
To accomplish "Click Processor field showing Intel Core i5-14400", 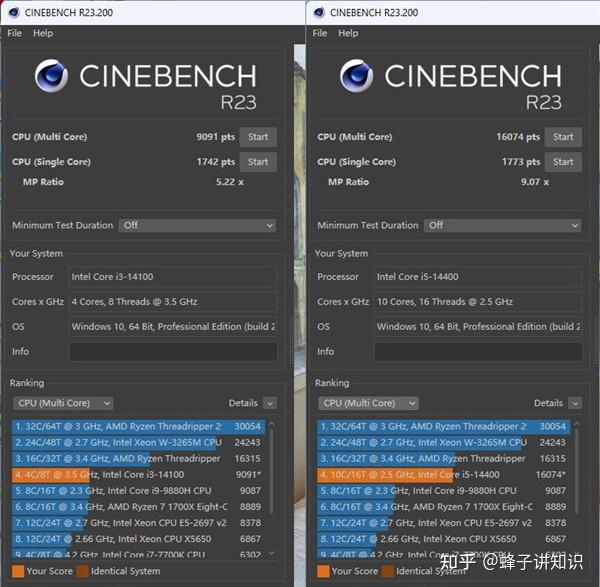I will pyautogui.click(x=478, y=277).
